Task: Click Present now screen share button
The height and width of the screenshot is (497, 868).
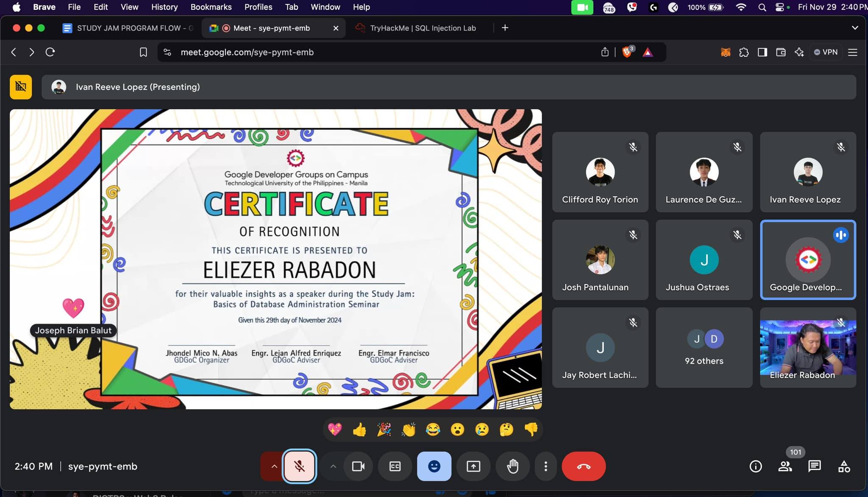Action: [x=473, y=466]
